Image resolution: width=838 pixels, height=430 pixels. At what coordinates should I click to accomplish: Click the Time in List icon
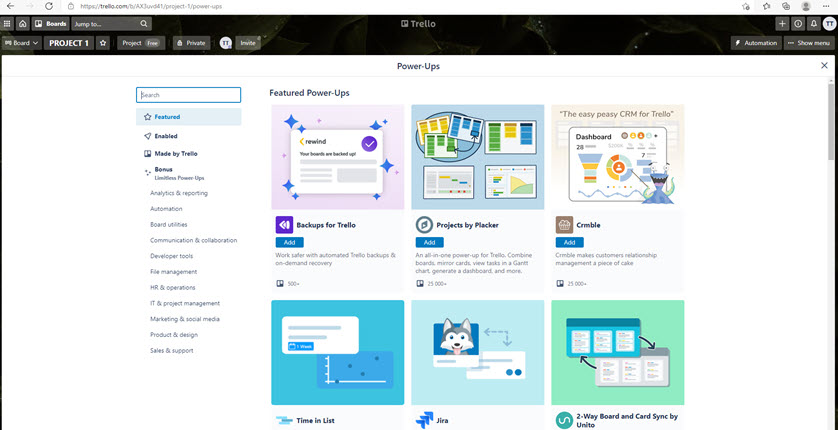tap(284, 420)
